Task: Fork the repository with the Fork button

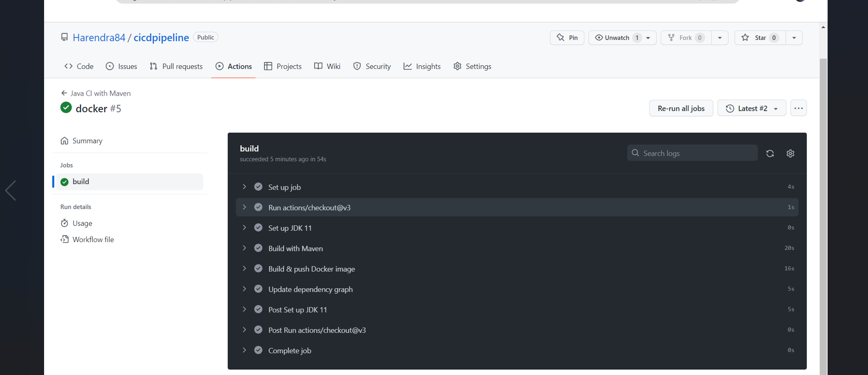Action: point(686,38)
